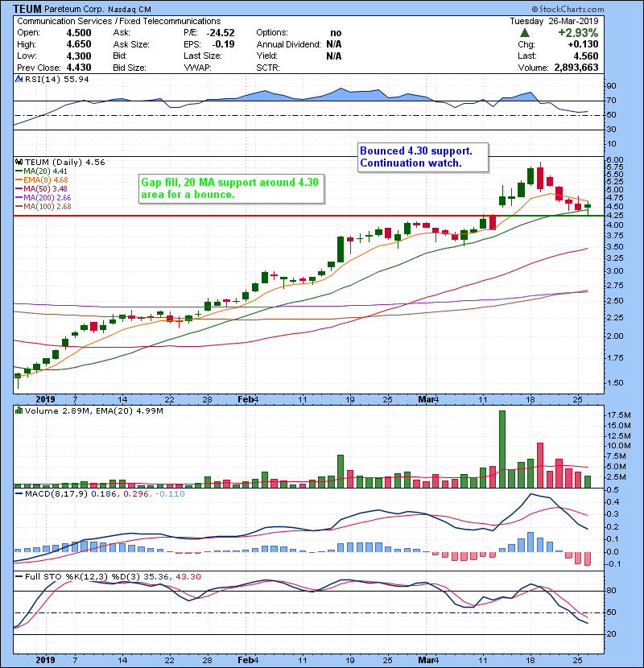Click the 'Bounced 4.30 support' annotation box

tap(423, 157)
